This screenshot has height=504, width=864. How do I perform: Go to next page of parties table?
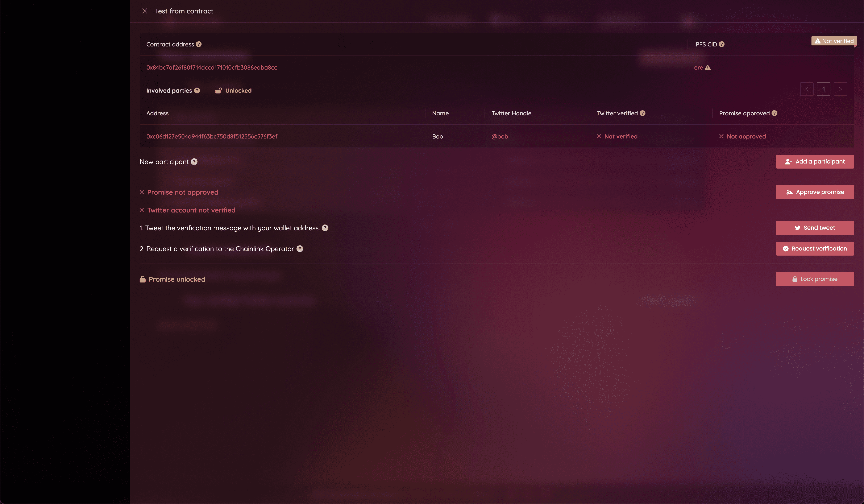(x=840, y=89)
